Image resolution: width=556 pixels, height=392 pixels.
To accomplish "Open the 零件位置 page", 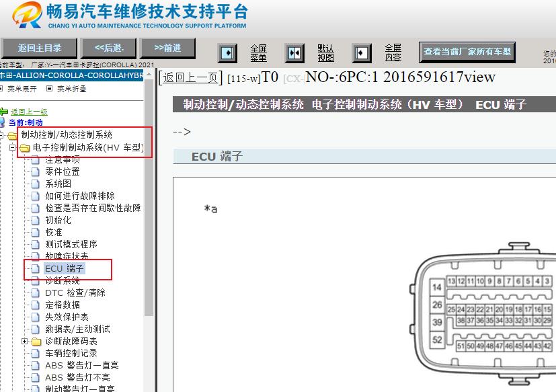I will (63, 171).
